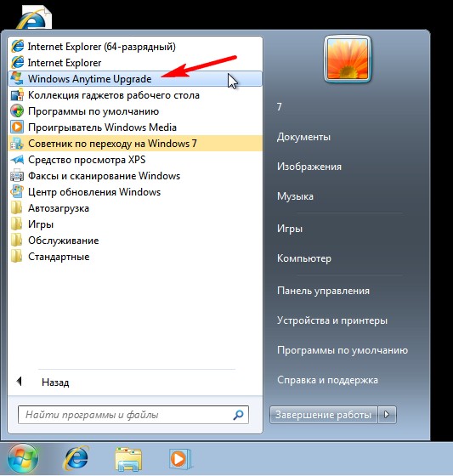Open Коллекция гаджетов рабочего стола

click(135, 95)
